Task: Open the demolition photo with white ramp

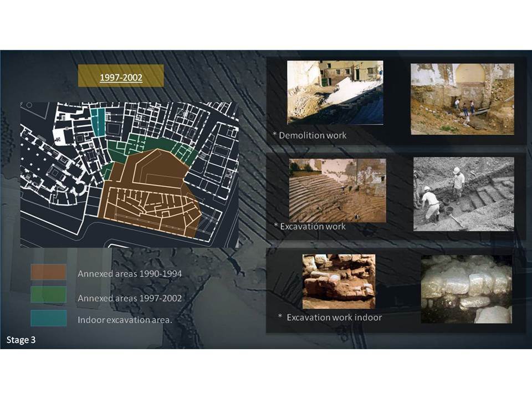Action: (x=335, y=93)
